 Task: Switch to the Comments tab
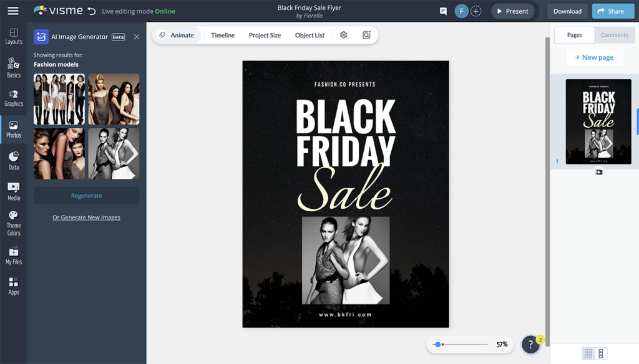pyautogui.click(x=614, y=35)
